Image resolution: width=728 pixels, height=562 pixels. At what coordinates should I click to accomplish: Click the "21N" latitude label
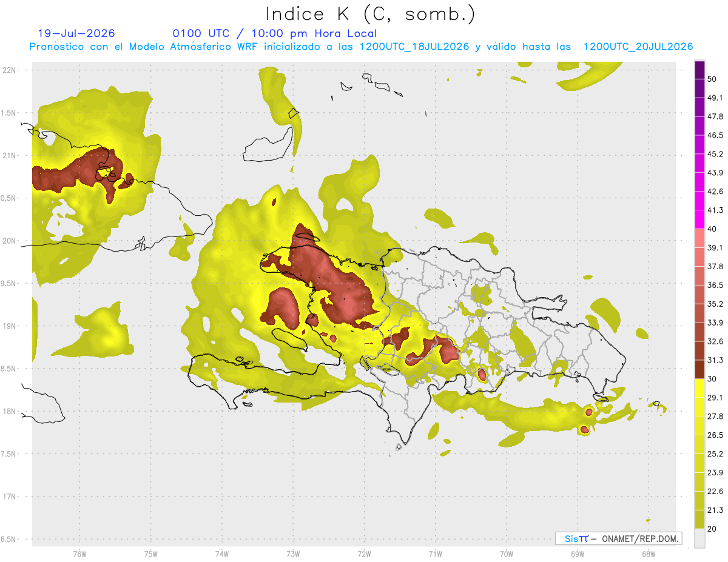(x=9, y=155)
